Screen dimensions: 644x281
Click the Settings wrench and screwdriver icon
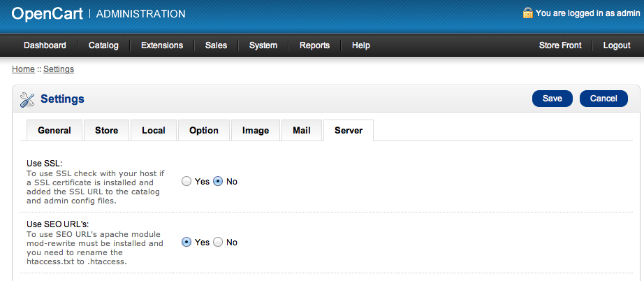click(x=27, y=99)
